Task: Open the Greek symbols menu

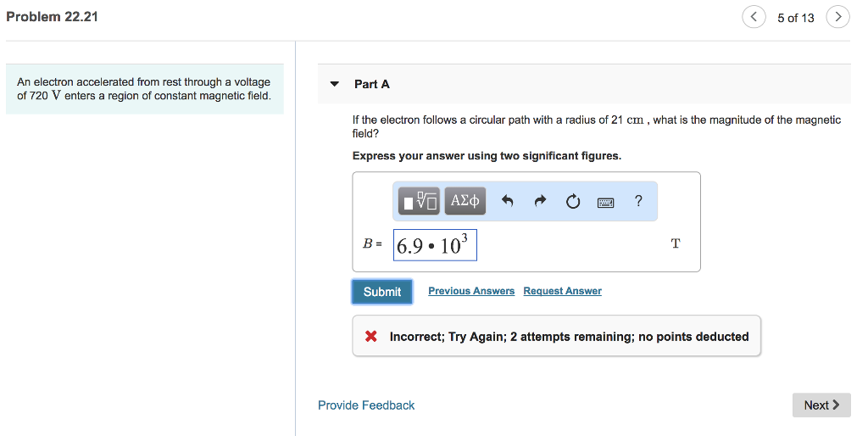Action: [465, 201]
